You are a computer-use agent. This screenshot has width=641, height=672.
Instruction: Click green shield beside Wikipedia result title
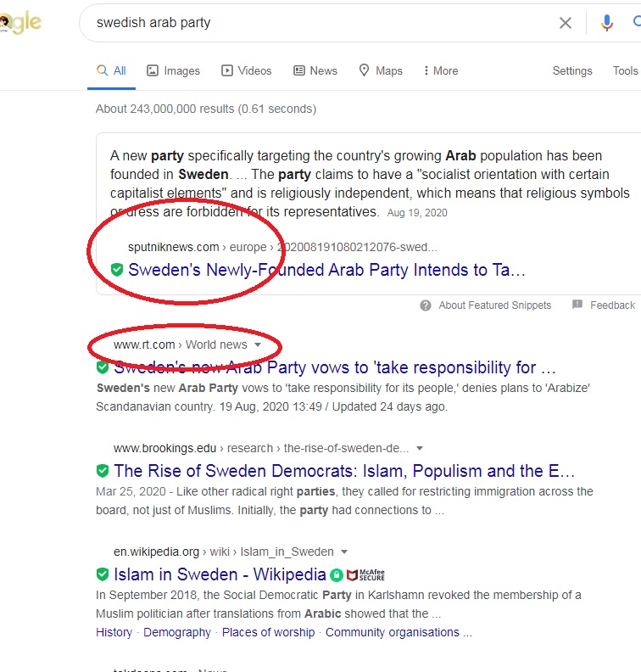103,574
